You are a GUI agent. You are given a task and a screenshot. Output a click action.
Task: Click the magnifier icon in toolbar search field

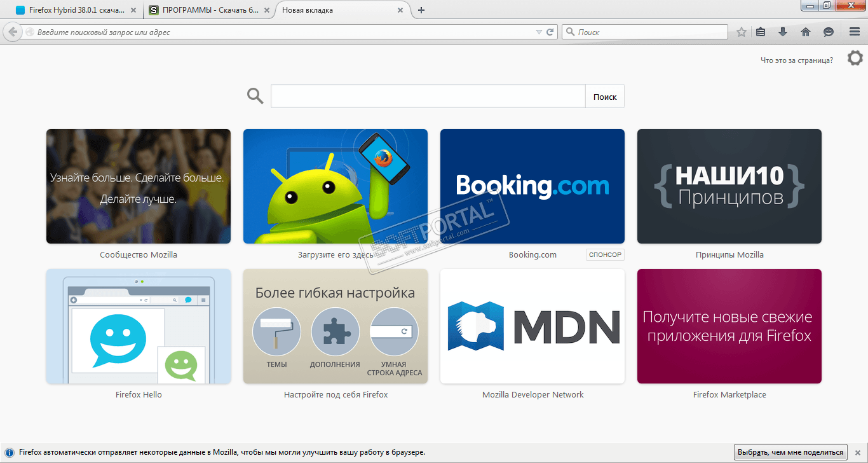click(570, 32)
